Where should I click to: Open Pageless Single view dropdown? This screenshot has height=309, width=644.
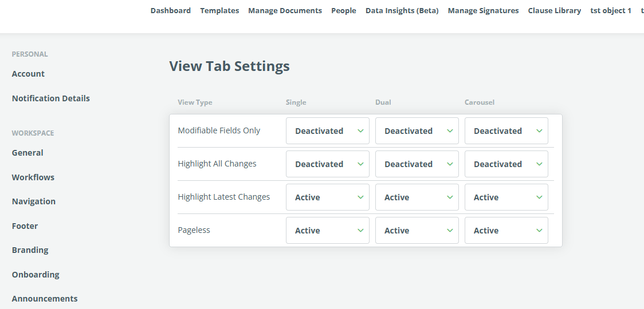(x=327, y=231)
